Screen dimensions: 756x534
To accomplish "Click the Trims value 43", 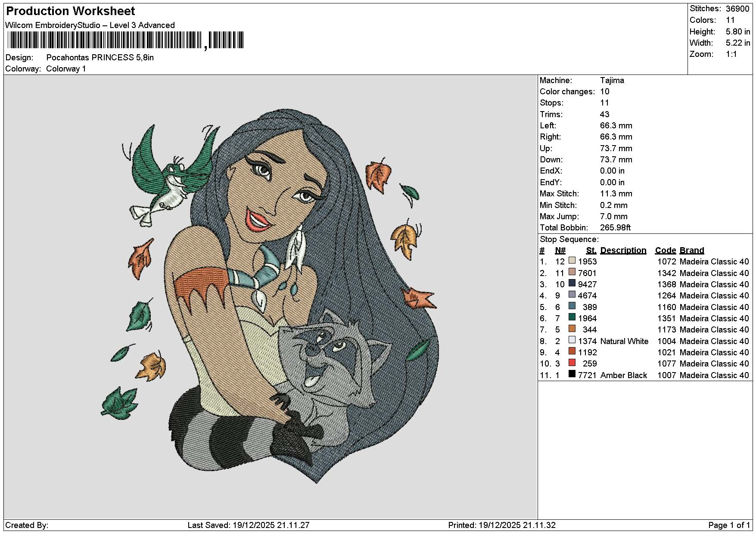I will tap(605, 115).
